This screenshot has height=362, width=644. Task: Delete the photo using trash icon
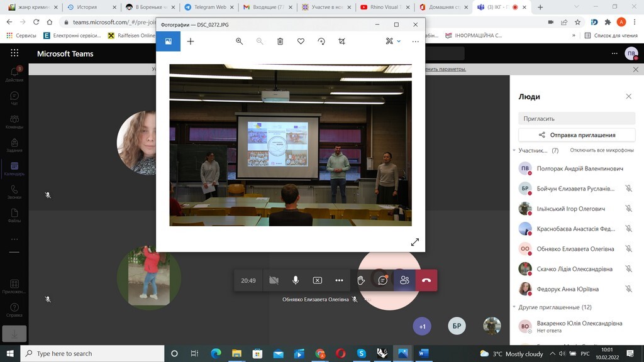coord(280,41)
